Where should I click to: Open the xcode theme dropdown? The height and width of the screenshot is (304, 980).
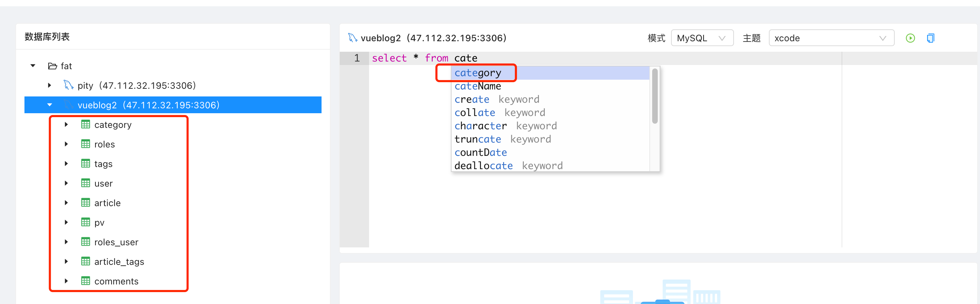(x=831, y=38)
